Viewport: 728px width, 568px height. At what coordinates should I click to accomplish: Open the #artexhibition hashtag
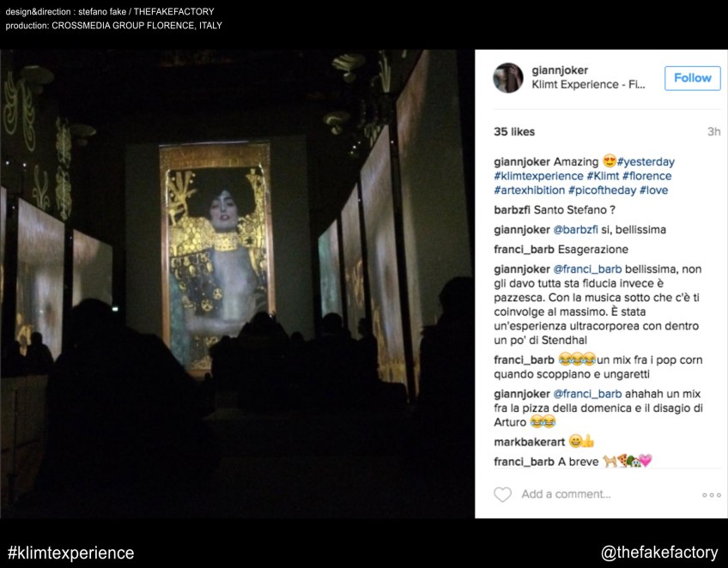coord(530,190)
